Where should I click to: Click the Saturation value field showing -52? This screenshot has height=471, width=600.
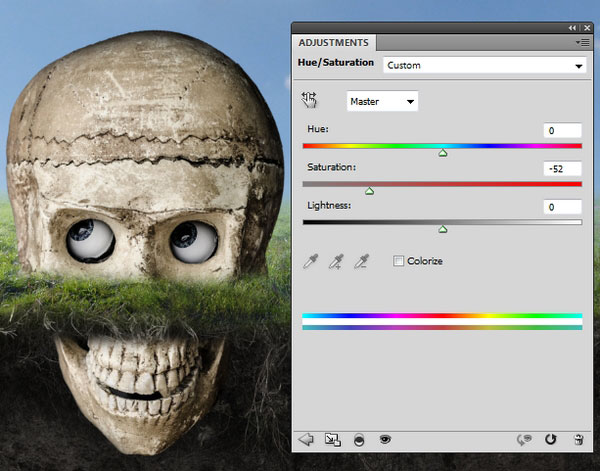tap(562, 169)
